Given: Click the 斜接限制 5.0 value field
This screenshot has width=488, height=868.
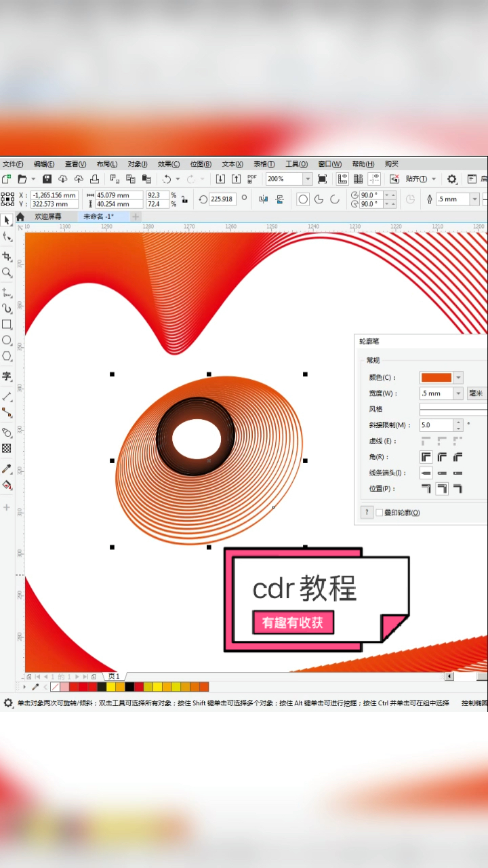Looking at the screenshot, I should point(436,425).
